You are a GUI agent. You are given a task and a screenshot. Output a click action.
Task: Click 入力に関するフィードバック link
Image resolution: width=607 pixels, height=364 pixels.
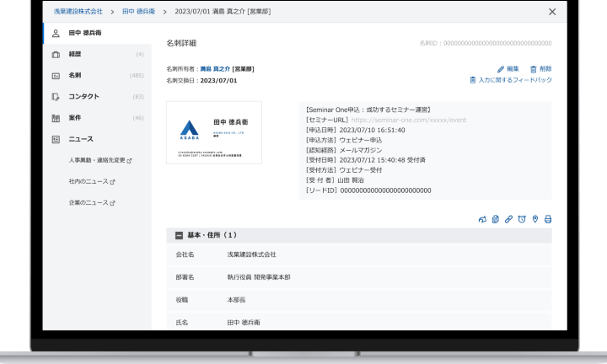[511, 80]
